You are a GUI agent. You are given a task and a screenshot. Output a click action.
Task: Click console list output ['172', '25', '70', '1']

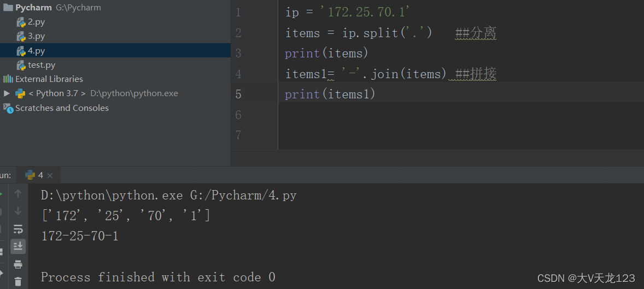tap(126, 215)
